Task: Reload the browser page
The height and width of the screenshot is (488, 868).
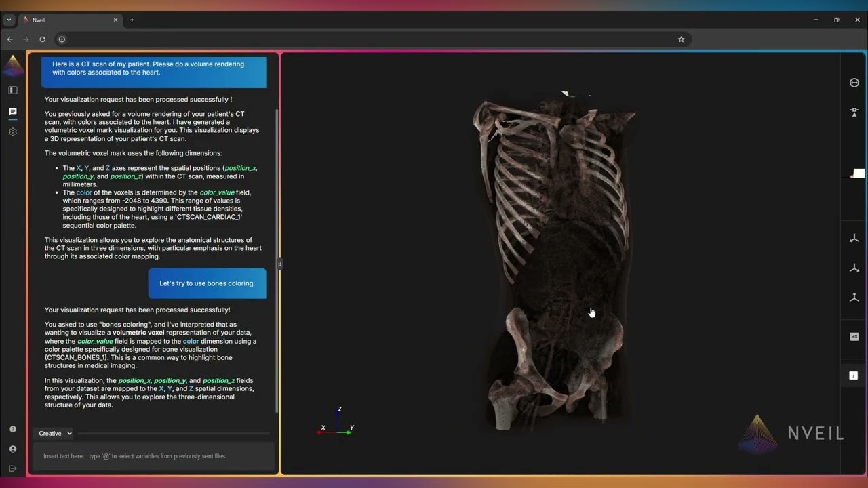Action: click(42, 39)
